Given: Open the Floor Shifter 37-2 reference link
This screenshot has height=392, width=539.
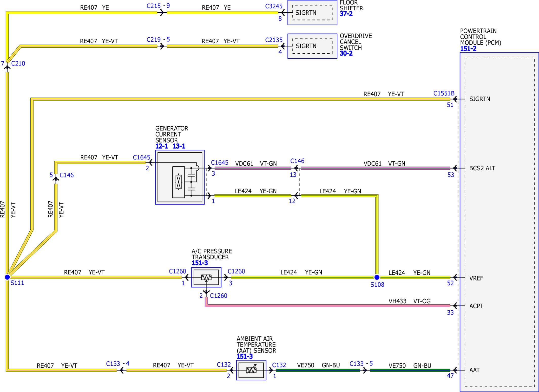Looking at the screenshot, I should tap(346, 14).
